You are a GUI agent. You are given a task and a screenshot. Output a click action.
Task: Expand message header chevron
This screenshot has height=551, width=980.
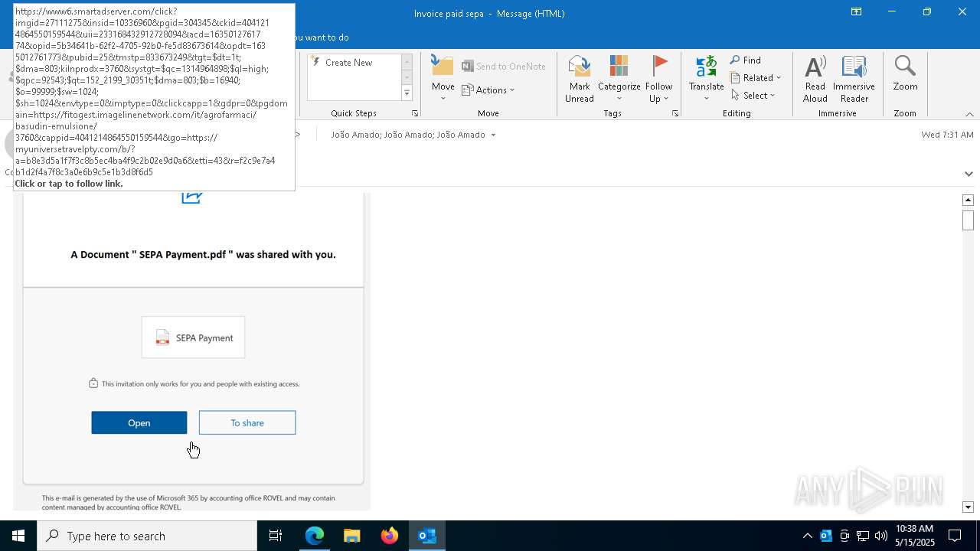click(x=969, y=174)
